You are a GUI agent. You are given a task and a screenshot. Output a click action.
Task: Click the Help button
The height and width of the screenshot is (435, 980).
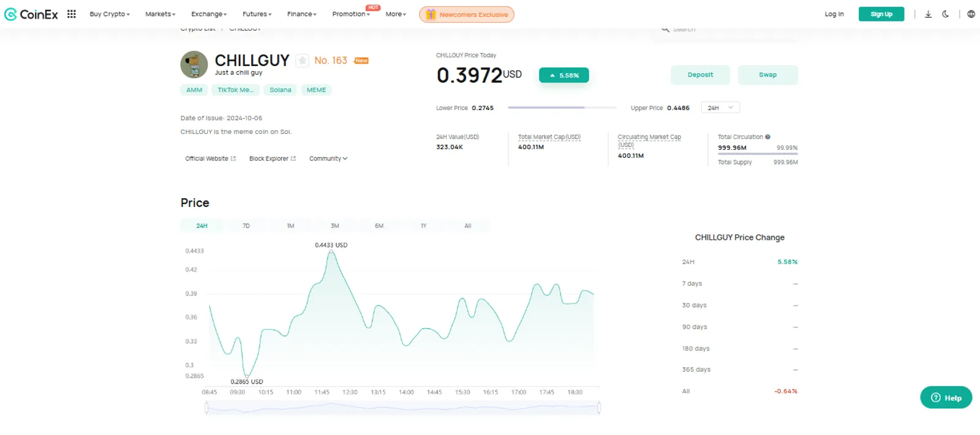click(x=946, y=398)
